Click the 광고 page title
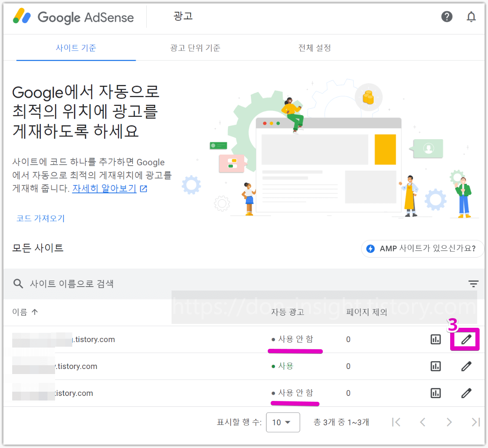Image resolution: width=488 pixels, height=448 pixels. (x=183, y=16)
